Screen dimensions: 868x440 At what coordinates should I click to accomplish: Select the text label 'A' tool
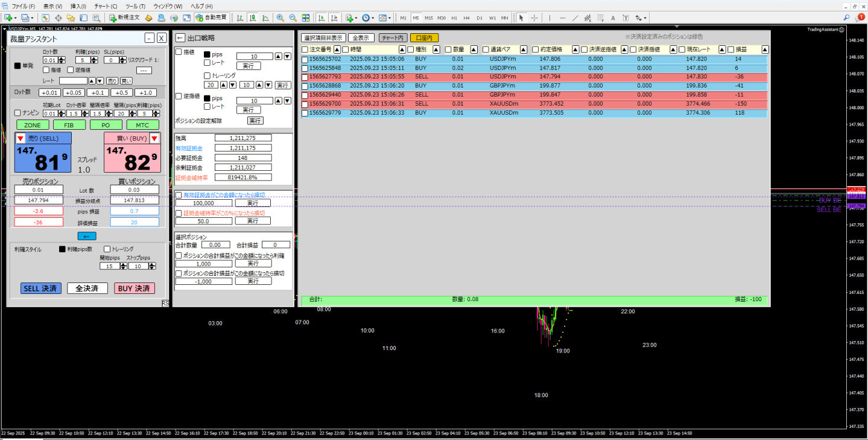(613, 18)
